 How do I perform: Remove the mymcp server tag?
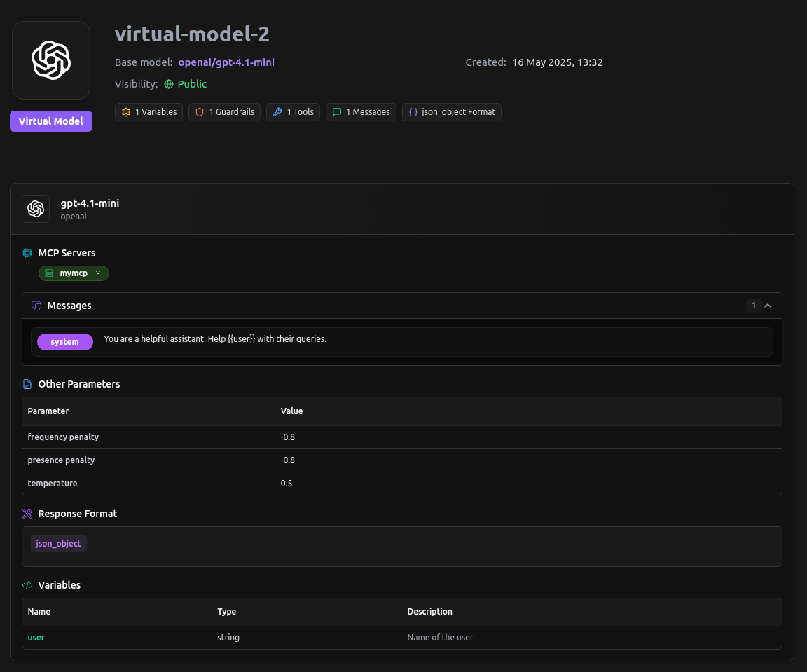click(x=98, y=273)
